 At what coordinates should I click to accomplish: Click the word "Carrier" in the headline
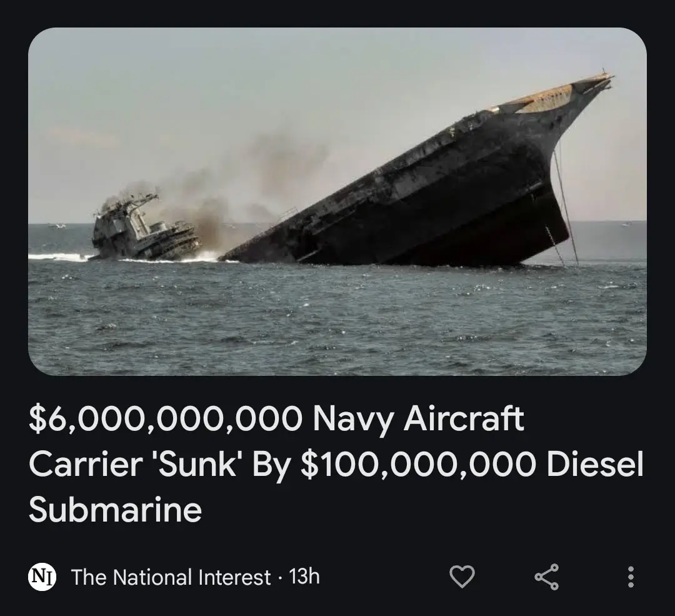(x=85, y=463)
